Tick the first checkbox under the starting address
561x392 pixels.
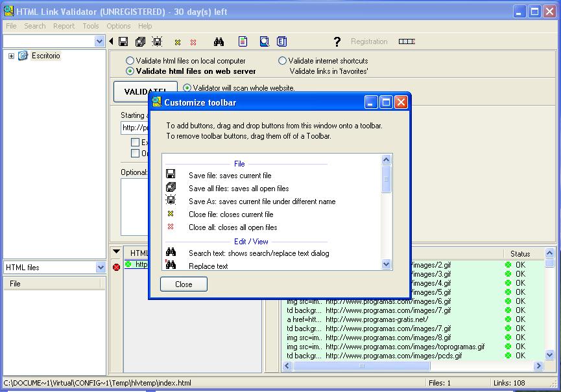pos(135,142)
